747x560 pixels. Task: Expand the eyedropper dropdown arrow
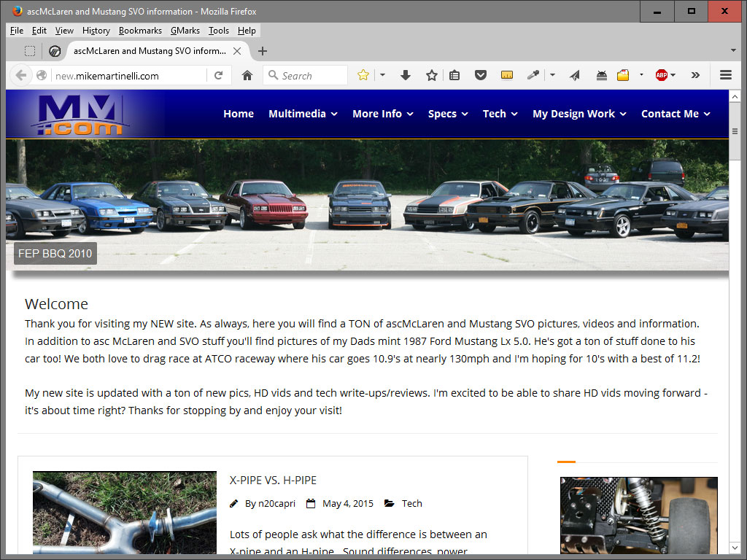[552, 75]
